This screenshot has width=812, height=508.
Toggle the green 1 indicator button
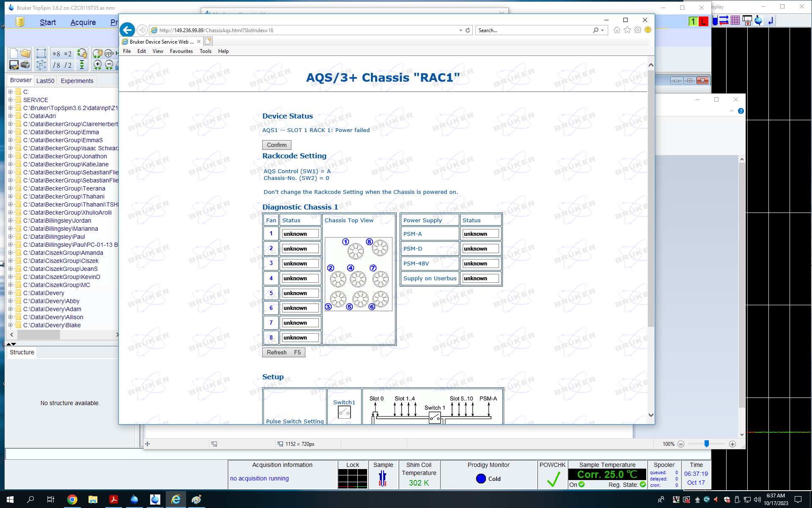click(x=693, y=21)
